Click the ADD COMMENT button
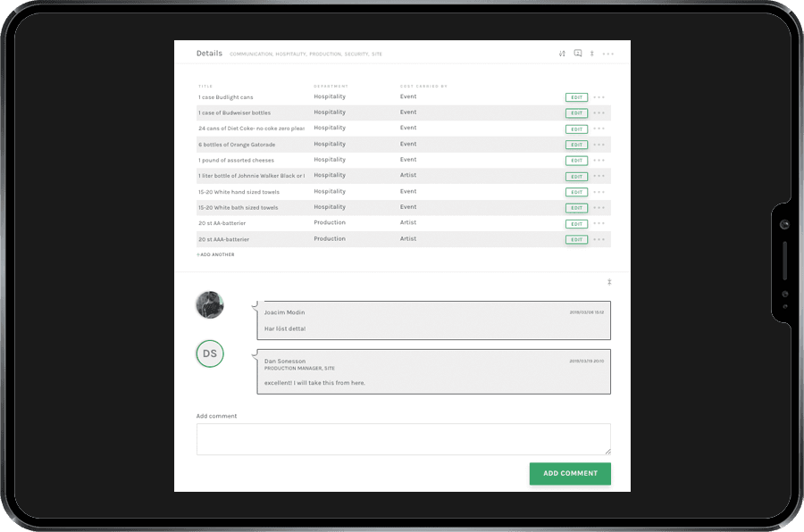 click(x=570, y=473)
